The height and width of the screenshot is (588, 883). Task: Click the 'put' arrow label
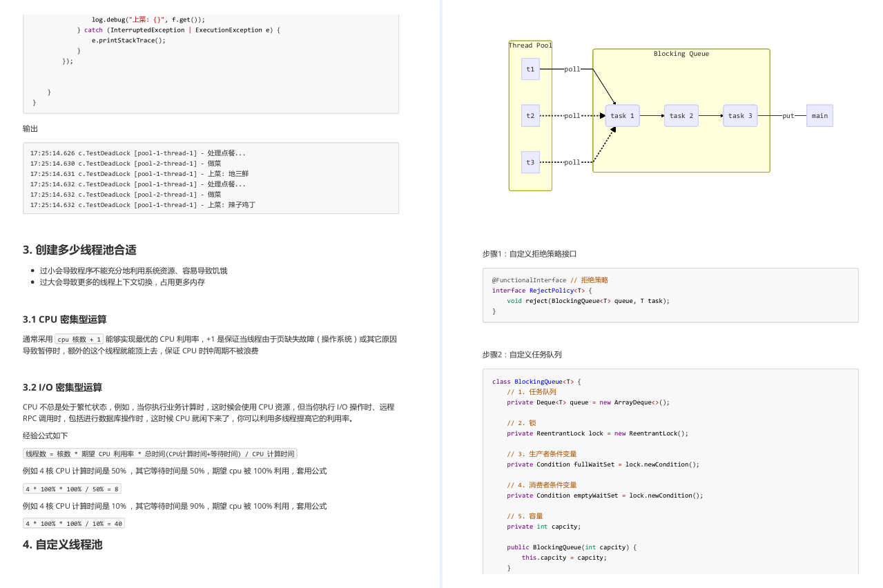pyautogui.click(x=788, y=116)
